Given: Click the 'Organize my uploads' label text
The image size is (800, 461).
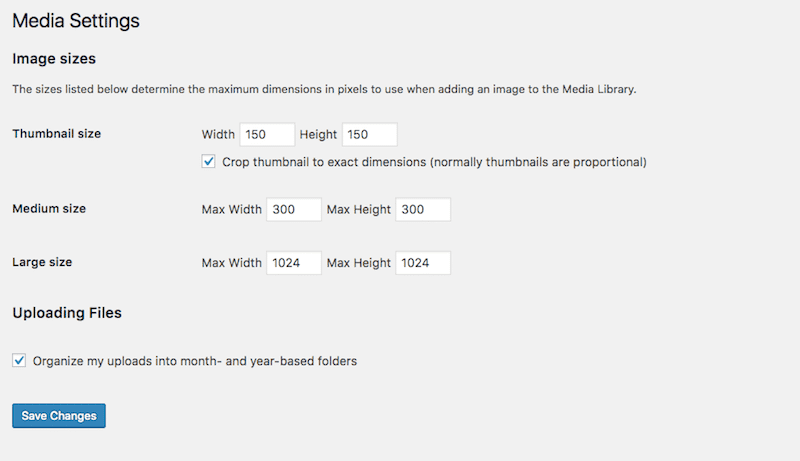Looking at the screenshot, I should click(x=194, y=361).
